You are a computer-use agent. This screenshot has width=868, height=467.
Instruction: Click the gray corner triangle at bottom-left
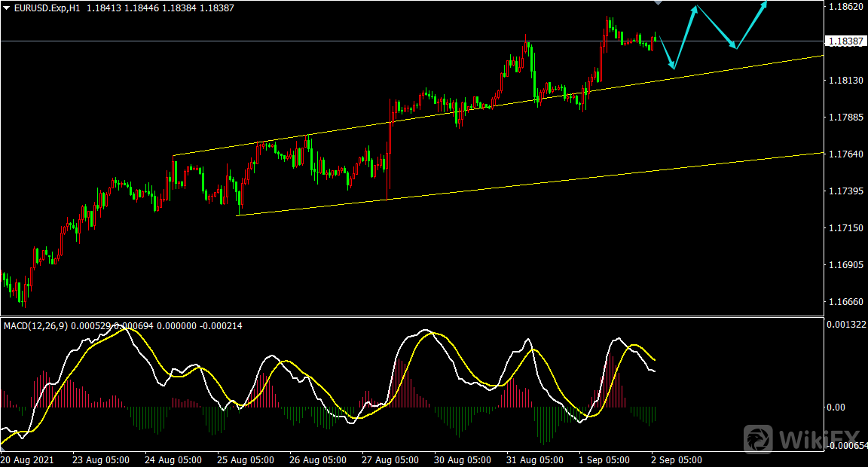tap(4, 448)
